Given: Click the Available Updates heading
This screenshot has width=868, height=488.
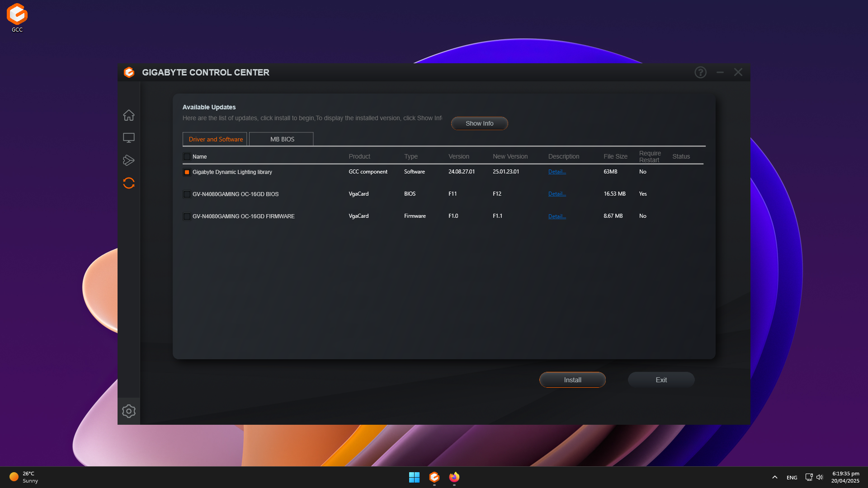Looking at the screenshot, I should click(209, 107).
